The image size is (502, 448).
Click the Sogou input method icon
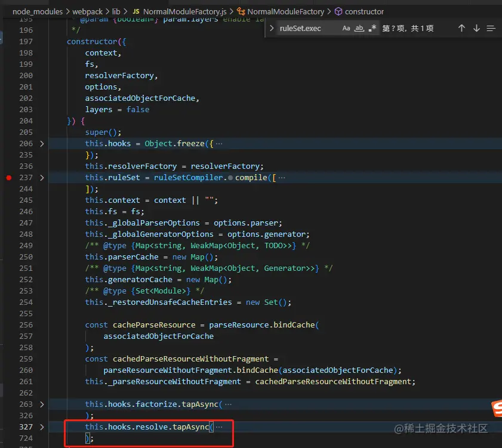tap(496, 407)
